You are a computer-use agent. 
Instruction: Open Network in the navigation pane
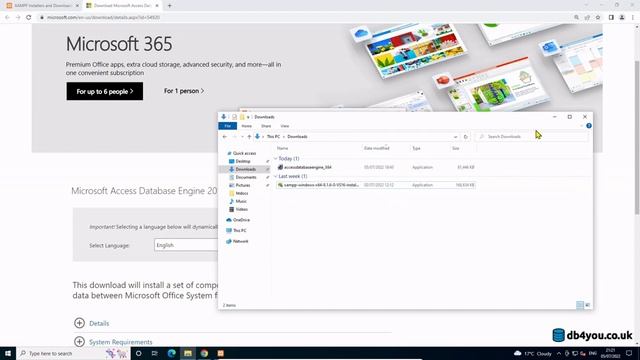240,241
